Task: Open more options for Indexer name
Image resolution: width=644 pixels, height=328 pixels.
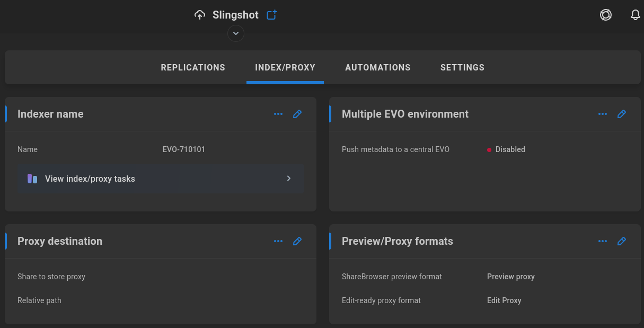Action: point(278,114)
